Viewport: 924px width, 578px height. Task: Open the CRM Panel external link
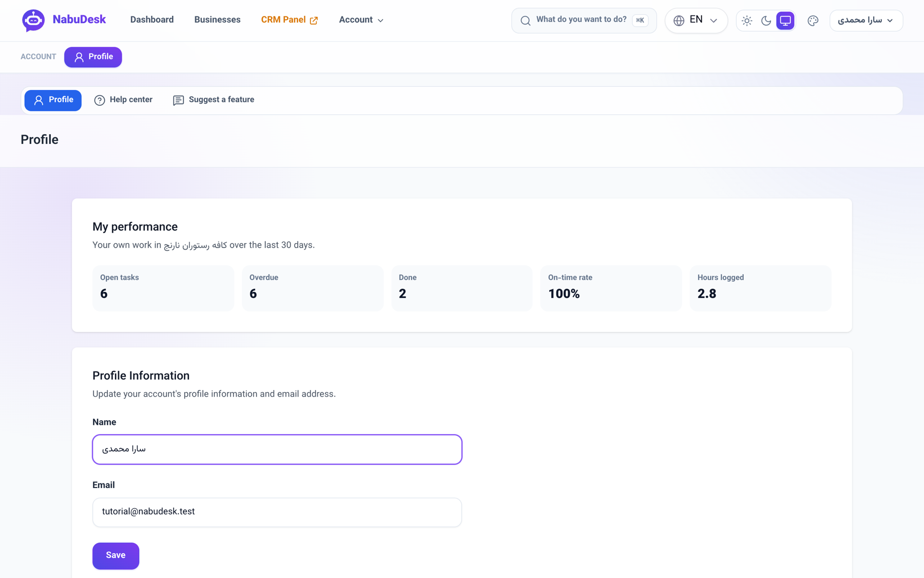(x=290, y=20)
